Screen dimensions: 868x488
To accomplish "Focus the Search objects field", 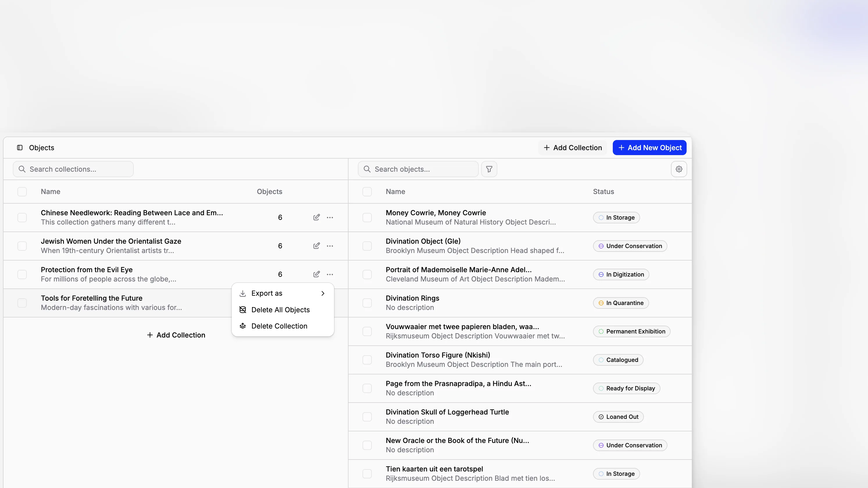I will coord(418,169).
